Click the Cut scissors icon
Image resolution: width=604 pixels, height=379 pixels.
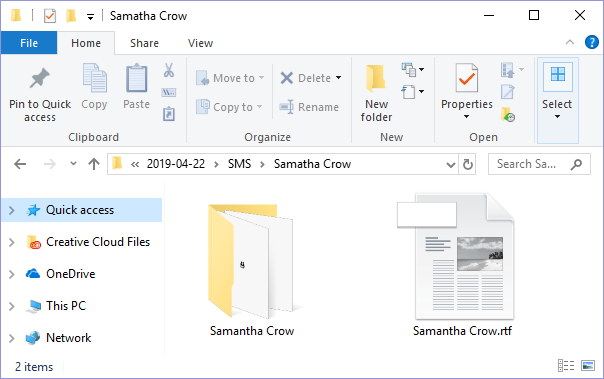169,70
